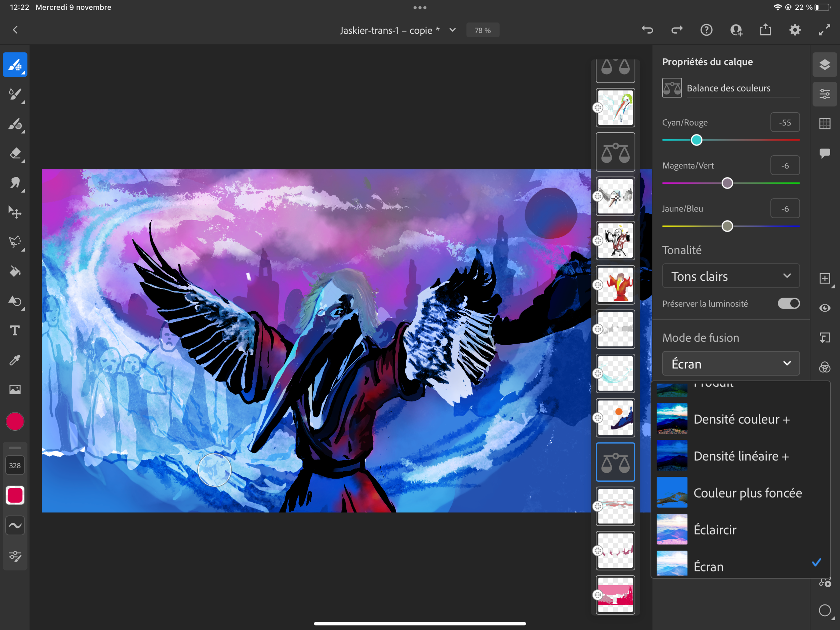This screenshot has width=840, height=630.
Task: Select the Type text tool
Action: 15,330
